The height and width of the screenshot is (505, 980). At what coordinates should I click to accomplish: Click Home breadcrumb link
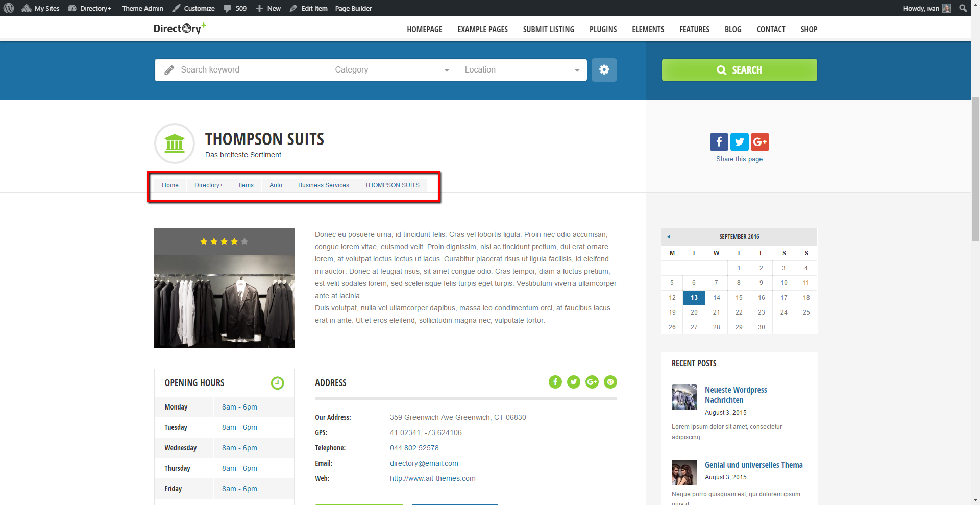(x=170, y=185)
